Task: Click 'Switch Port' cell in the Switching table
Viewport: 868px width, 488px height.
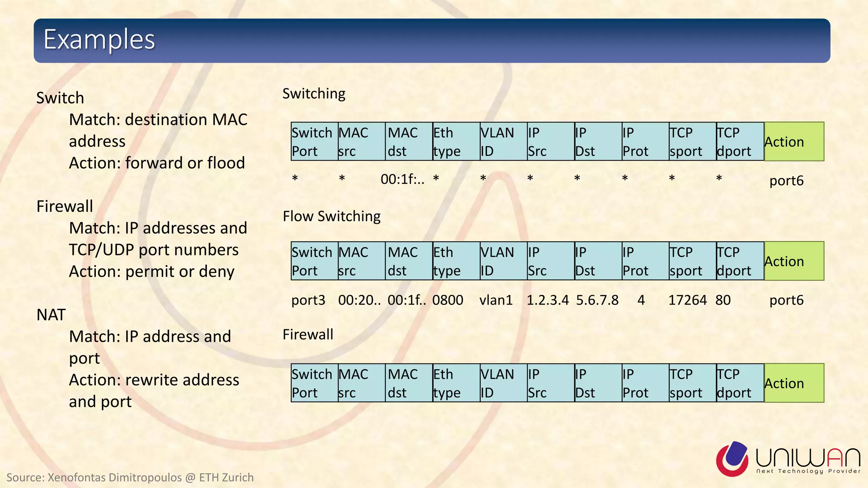Action: pyautogui.click(x=314, y=141)
